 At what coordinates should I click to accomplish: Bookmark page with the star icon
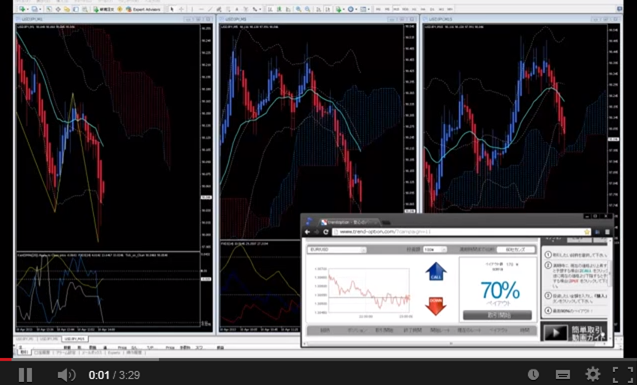[587, 232]
